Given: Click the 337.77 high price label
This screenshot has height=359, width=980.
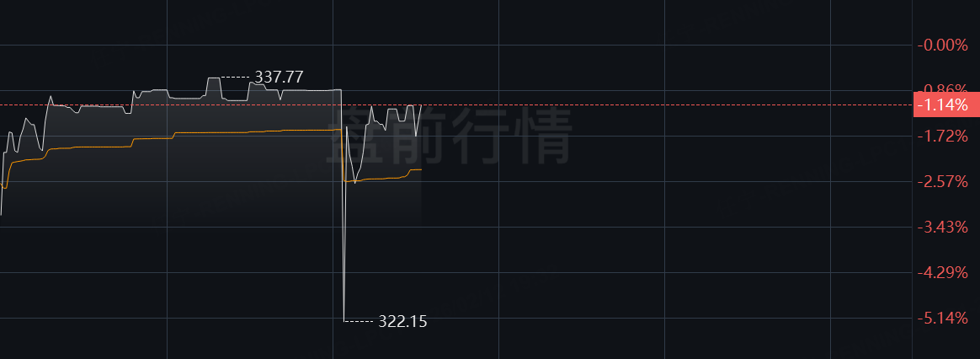Looking at the screenshot, I should click(x=279, y=77).
